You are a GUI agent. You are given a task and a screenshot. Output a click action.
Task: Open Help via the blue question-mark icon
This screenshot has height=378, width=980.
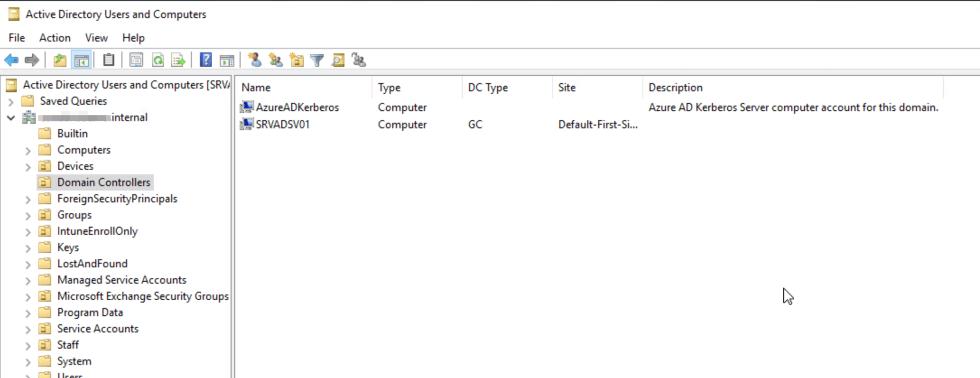pyautogui.click(x=206, y=60)
